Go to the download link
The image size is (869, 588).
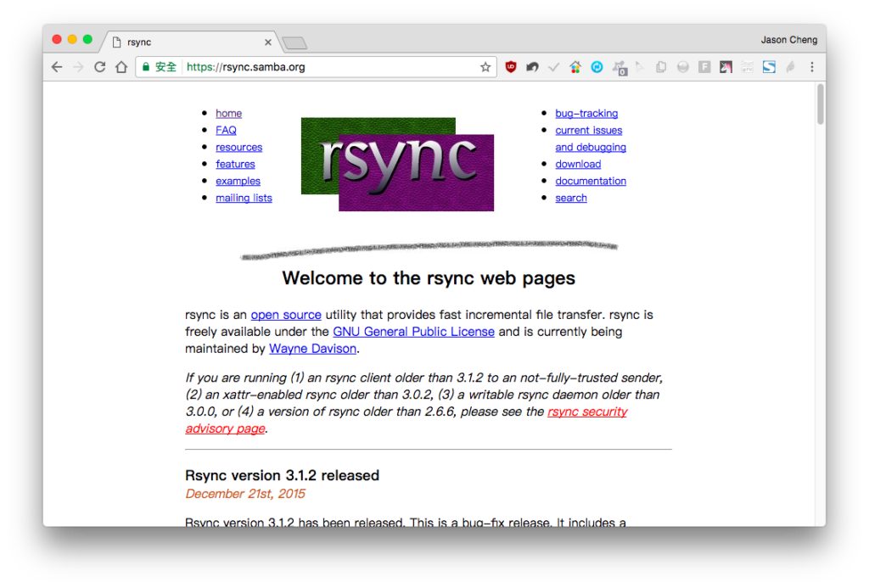tap(578, 164)
